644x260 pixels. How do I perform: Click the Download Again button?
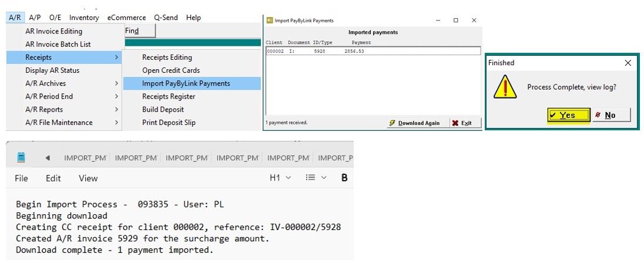coord(418,123)
